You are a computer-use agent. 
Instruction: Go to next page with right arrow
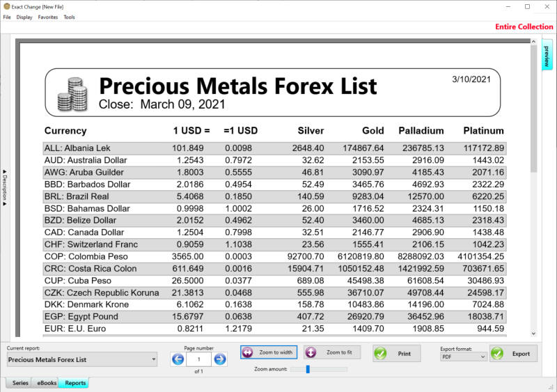(220, 359)
